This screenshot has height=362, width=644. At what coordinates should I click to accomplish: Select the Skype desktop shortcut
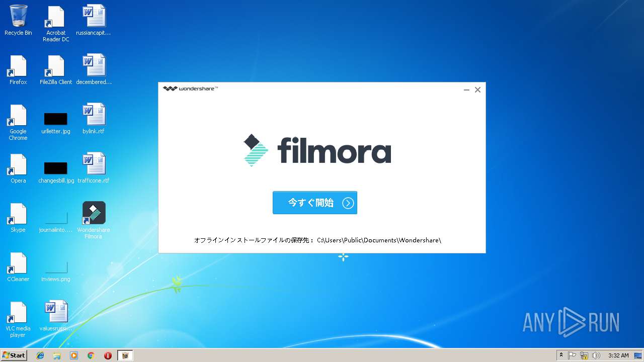(x=18, y=218)
